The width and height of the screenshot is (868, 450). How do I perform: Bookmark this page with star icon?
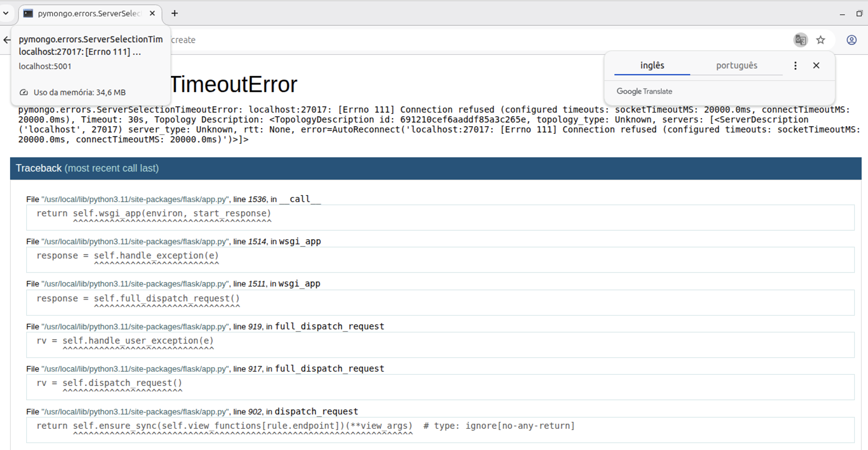point(820,40)
